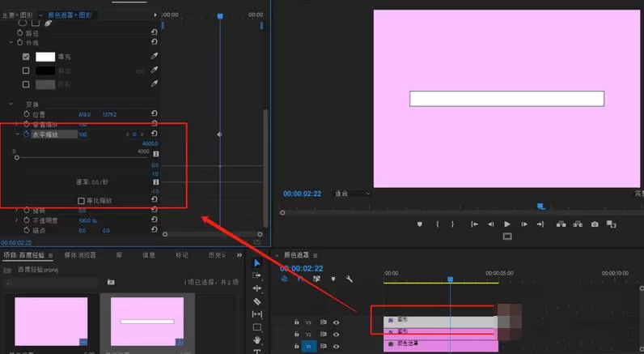Toggle V3 track visibility eye

click(336, 322)
